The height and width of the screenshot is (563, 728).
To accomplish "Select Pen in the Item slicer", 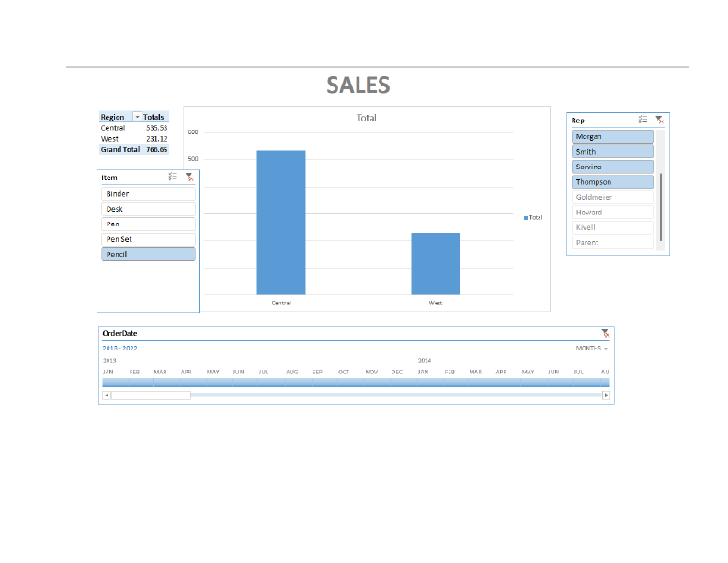I will pos(148,224).
